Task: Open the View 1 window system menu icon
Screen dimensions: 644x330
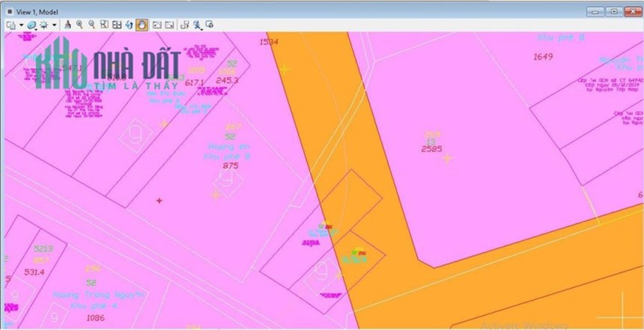Action: pyautogui.click(x=10, y=11)
